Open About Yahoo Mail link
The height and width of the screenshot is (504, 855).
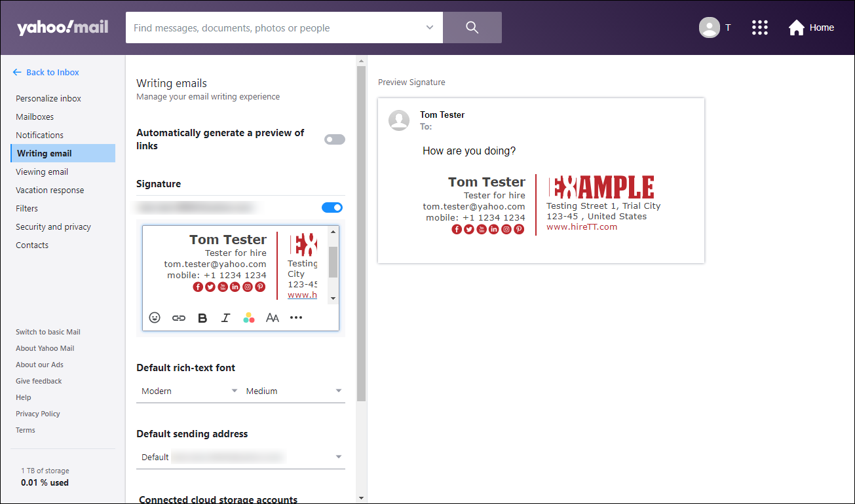[45, 348]
